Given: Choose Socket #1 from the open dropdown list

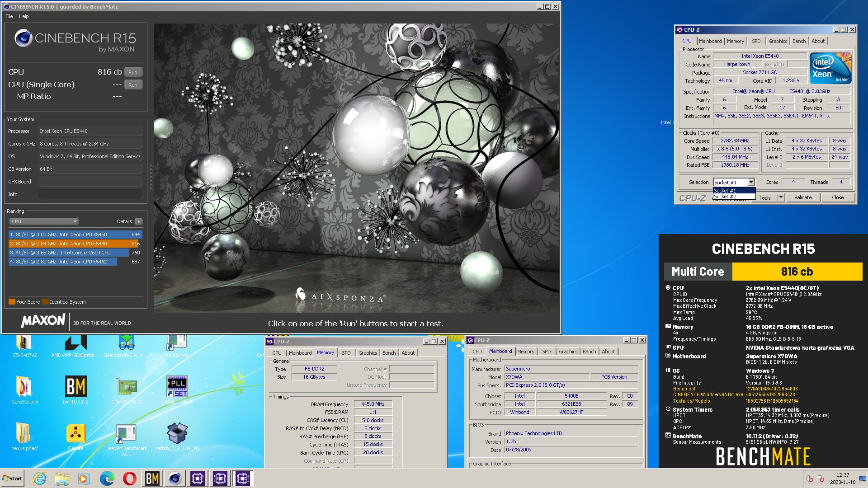Looking at the screenshot, I should [734, 191].
